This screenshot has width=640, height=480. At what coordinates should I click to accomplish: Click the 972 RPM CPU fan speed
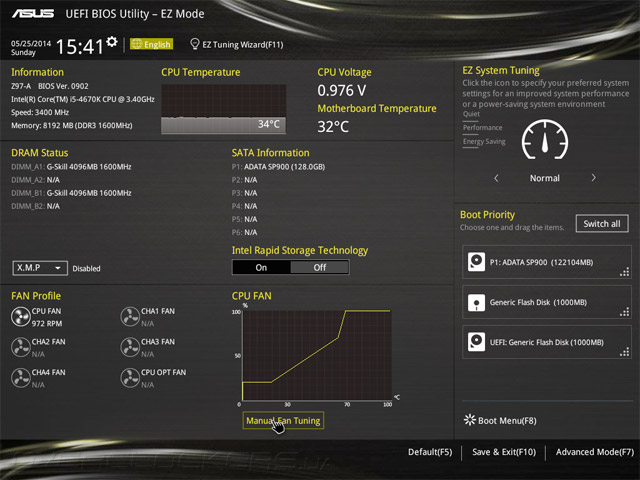click(47, 324)
